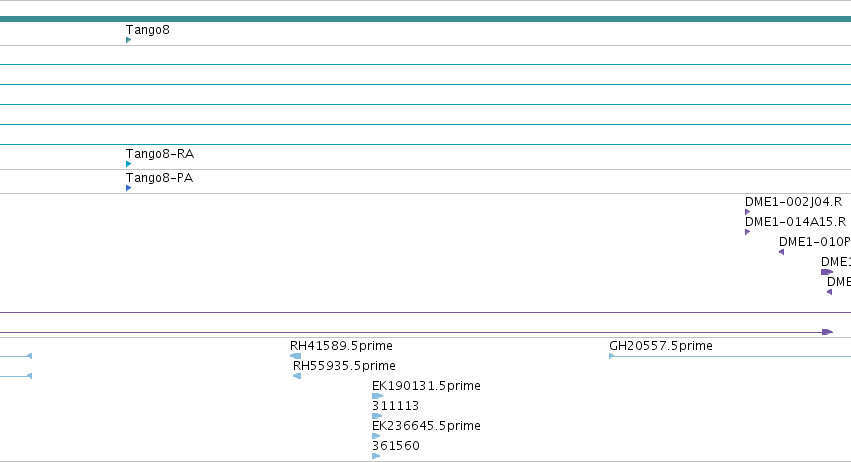Image resolution: width=851 pixels, height=462 pixels.
Task: Select the arrow glyph under DME1-010P
Action: (x=782, y=252)
